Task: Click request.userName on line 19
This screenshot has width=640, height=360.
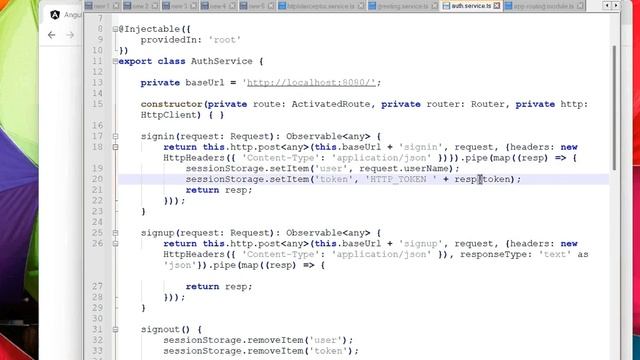Action: (x=403, y=169)
